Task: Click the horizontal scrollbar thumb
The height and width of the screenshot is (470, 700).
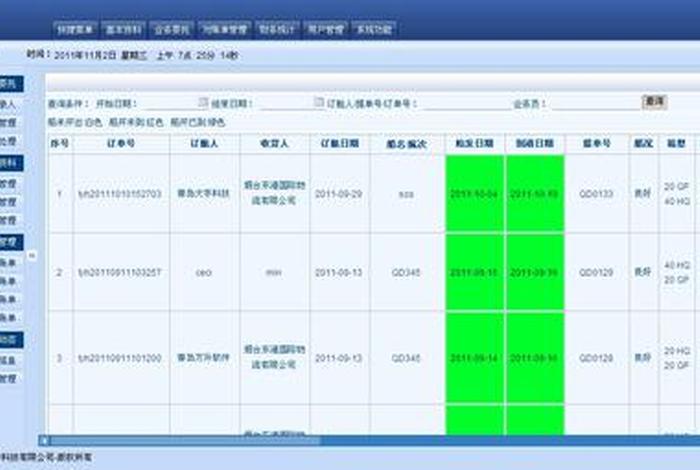Action: tap(185, 441)
